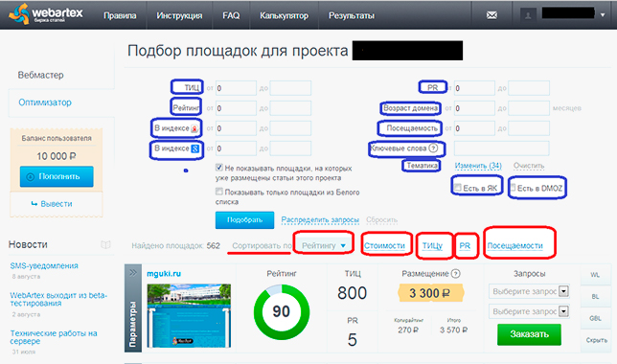Click the Ключевые слова input field
Image resolution: width=617 pixels, height=364 pixels.
501,148
